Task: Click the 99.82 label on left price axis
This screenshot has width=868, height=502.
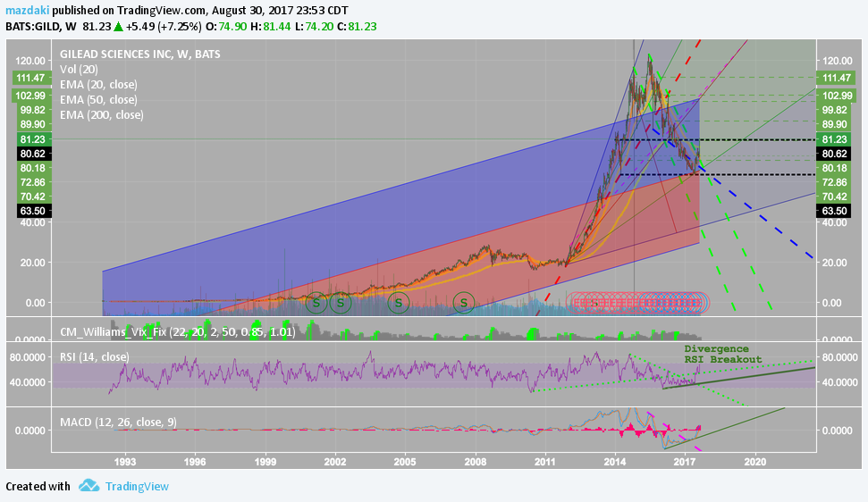Action: pos(32,110)
